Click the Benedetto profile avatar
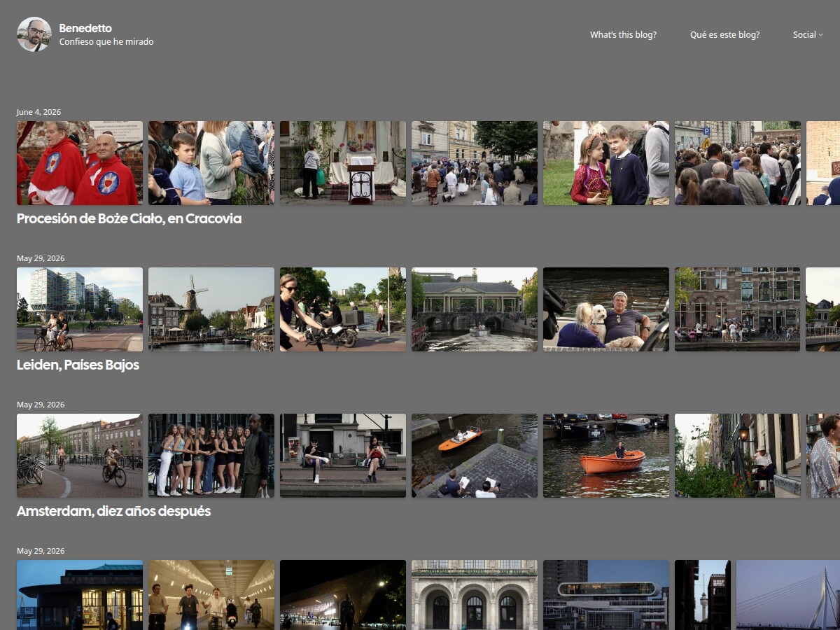Screen dimensions: 840x630 click(34, 34)
